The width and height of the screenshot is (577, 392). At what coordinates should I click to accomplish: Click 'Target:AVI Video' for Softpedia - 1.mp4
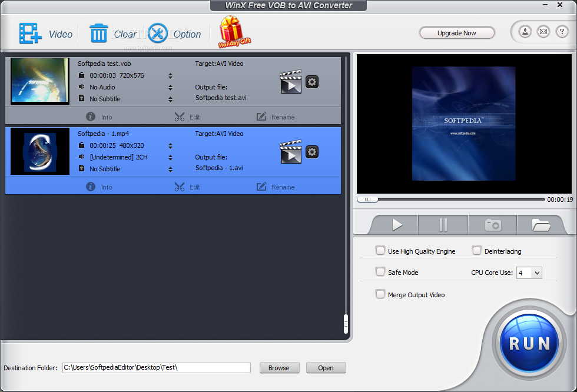219,134
